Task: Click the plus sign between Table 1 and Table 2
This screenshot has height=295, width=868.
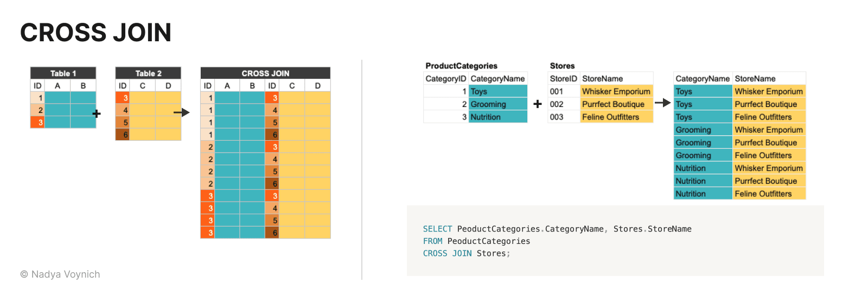Action: 97,114
